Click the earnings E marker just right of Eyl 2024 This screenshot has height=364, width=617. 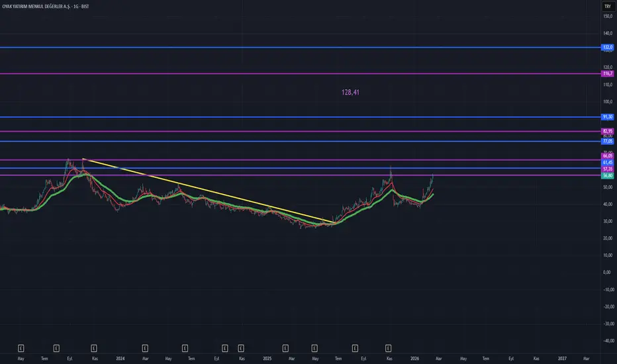[224, 348]
